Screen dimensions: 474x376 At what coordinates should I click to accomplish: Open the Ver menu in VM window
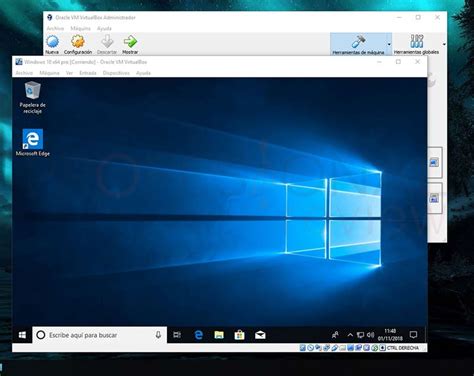(69, 73)
